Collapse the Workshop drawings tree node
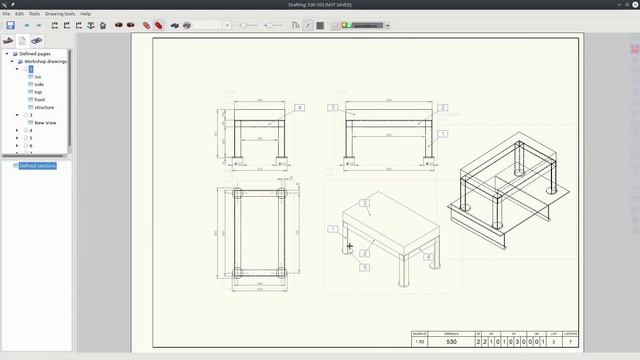 (12, 61)
